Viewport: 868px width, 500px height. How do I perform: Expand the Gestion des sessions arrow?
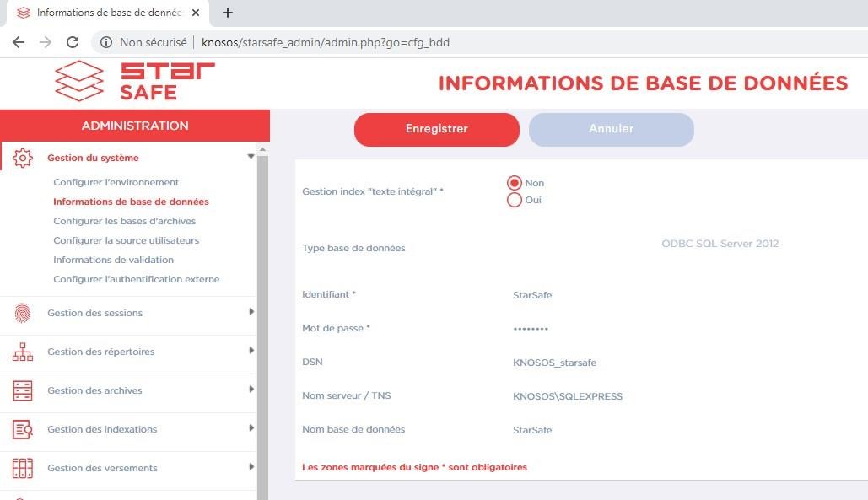251,312
